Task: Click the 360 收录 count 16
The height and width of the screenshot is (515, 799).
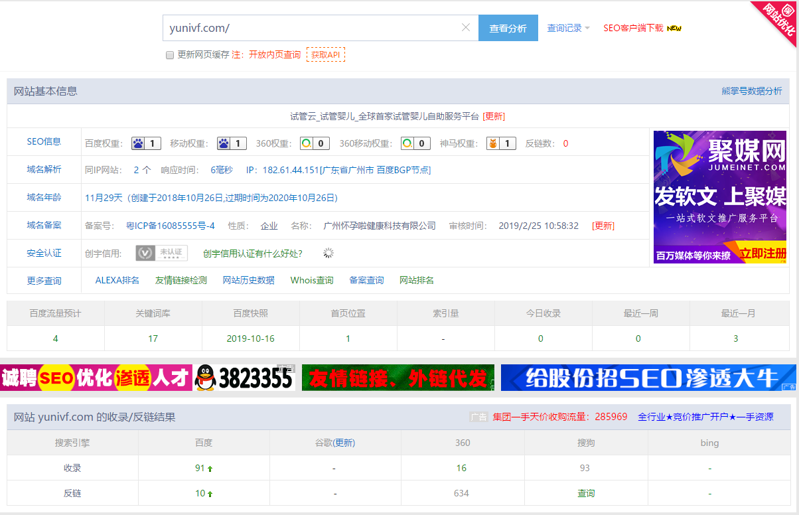Action: coord(461,468)
